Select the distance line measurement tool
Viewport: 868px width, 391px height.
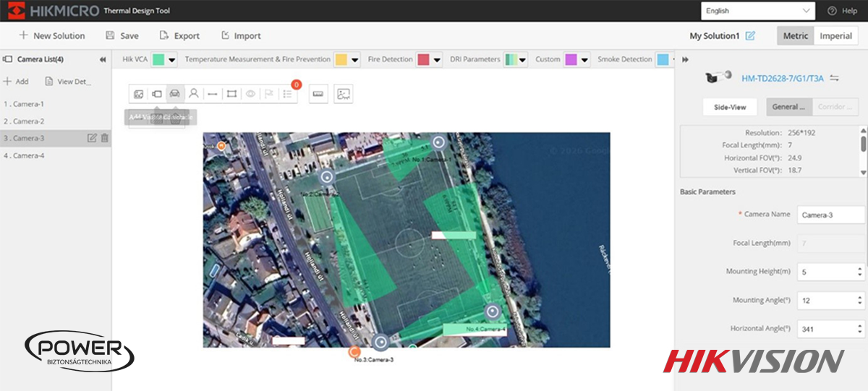212,94
